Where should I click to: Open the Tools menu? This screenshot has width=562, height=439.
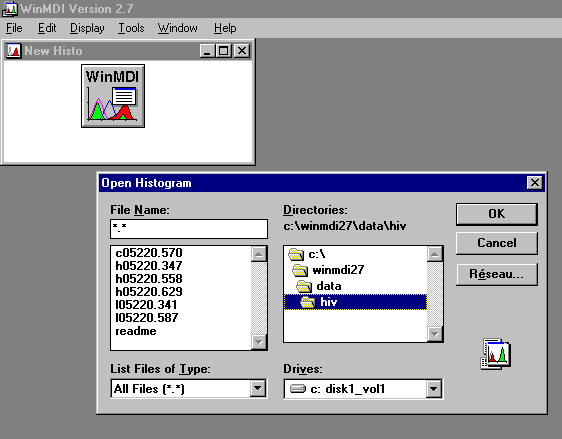131,28
